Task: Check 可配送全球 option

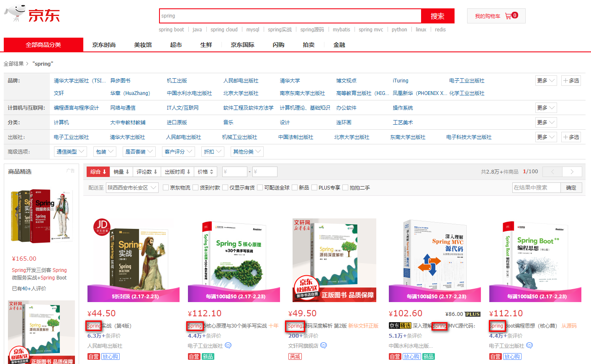Action: 260,187
